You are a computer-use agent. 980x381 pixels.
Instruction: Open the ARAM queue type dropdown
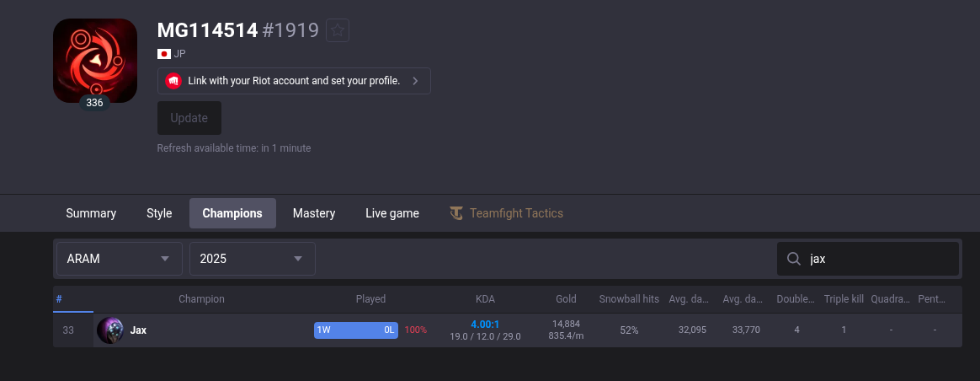(x=120, y=259)
